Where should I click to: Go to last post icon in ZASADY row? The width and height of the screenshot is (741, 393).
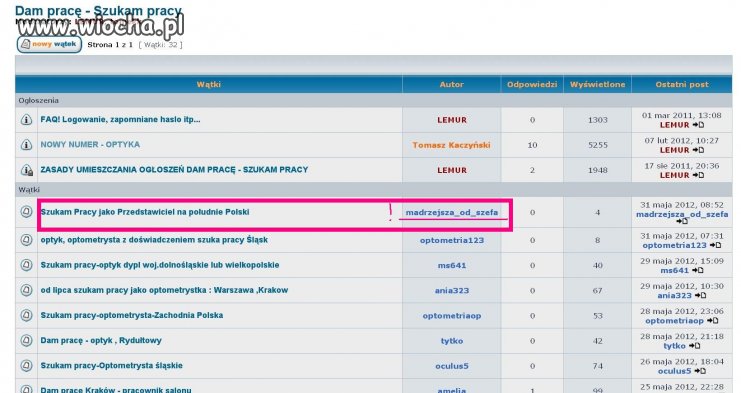point(698,175)
